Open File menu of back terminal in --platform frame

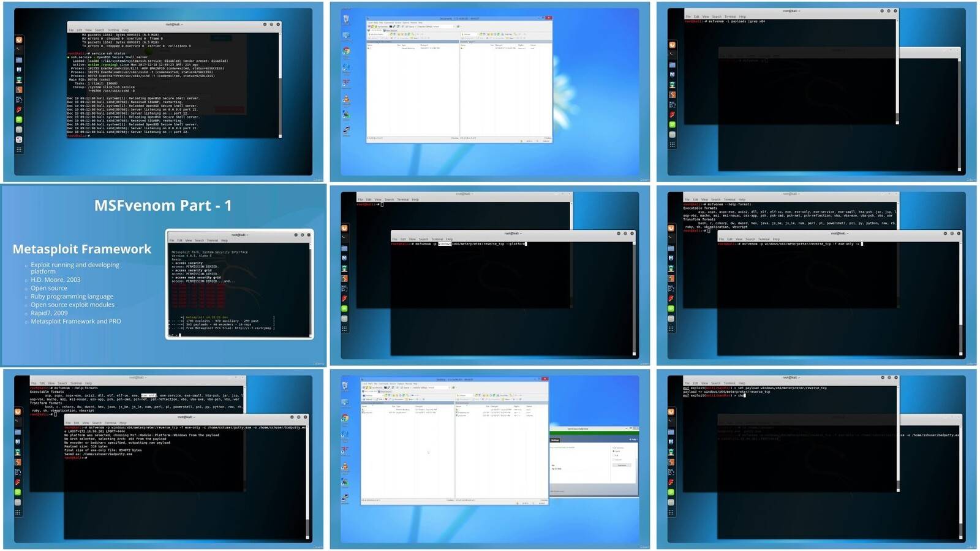click(360, 199)
